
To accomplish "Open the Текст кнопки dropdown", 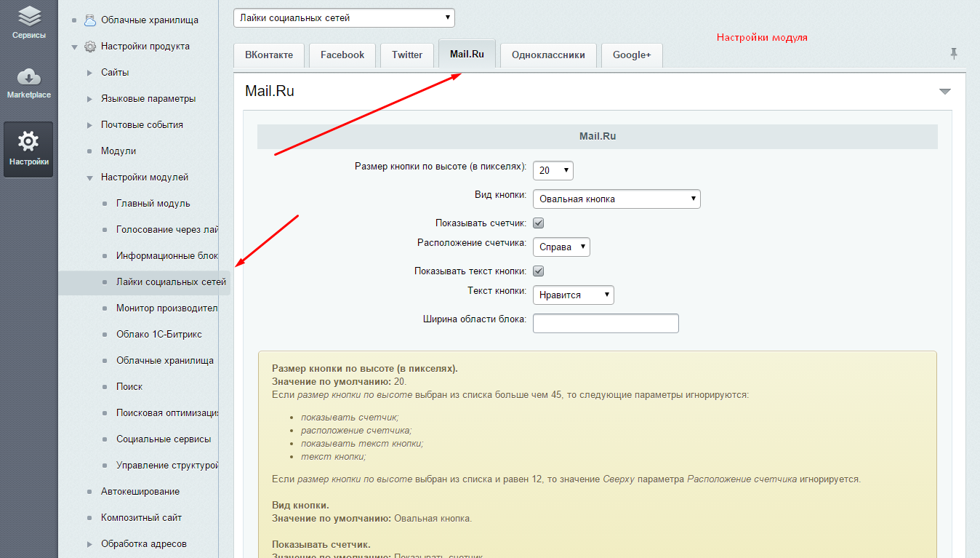I will pos(574,295).
